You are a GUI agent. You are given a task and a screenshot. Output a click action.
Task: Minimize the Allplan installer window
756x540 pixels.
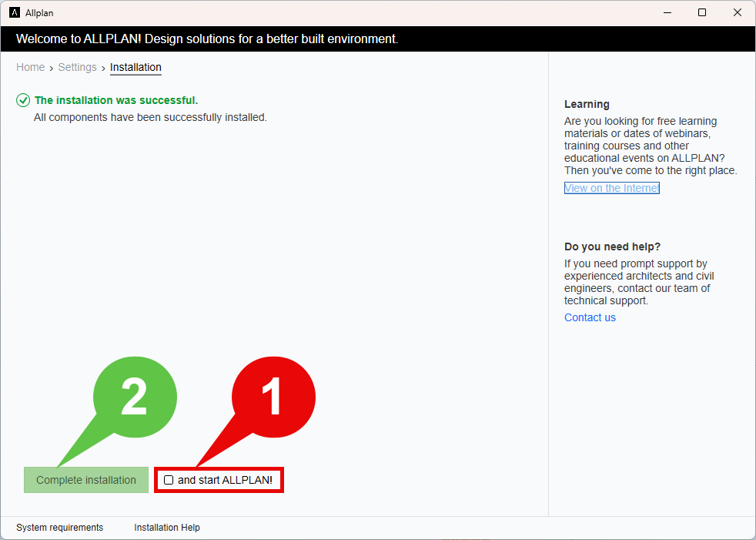[667, 12]
